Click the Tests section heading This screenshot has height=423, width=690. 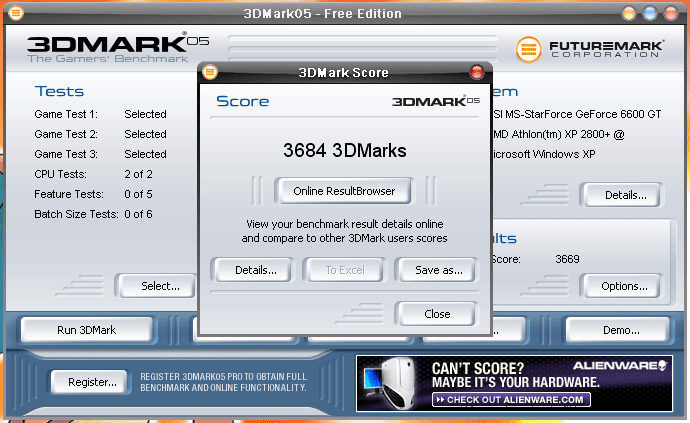click(x=59, y=91)
